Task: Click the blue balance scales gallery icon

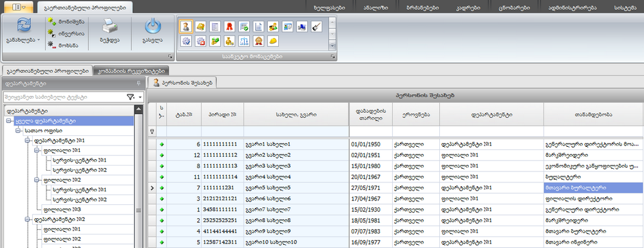Action: click(243, 41)
